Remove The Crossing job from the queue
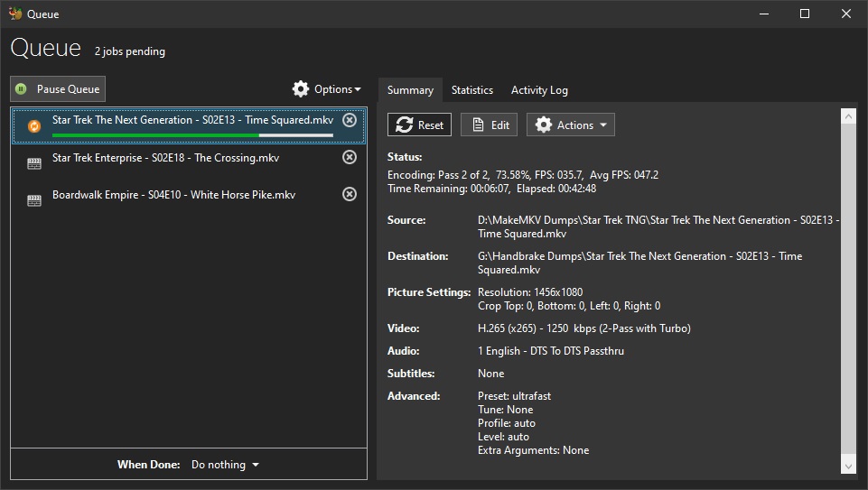This screenshot has width=868, height=490. coord(350,157)
